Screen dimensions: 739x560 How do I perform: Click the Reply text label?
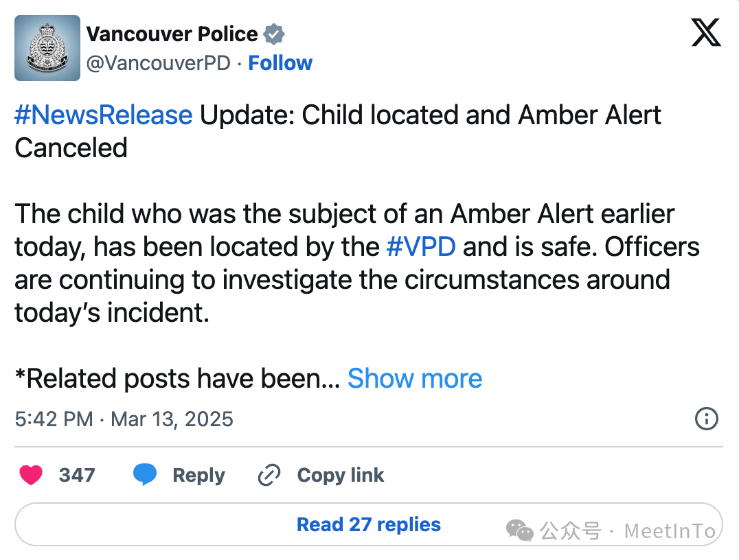(199, 475)
